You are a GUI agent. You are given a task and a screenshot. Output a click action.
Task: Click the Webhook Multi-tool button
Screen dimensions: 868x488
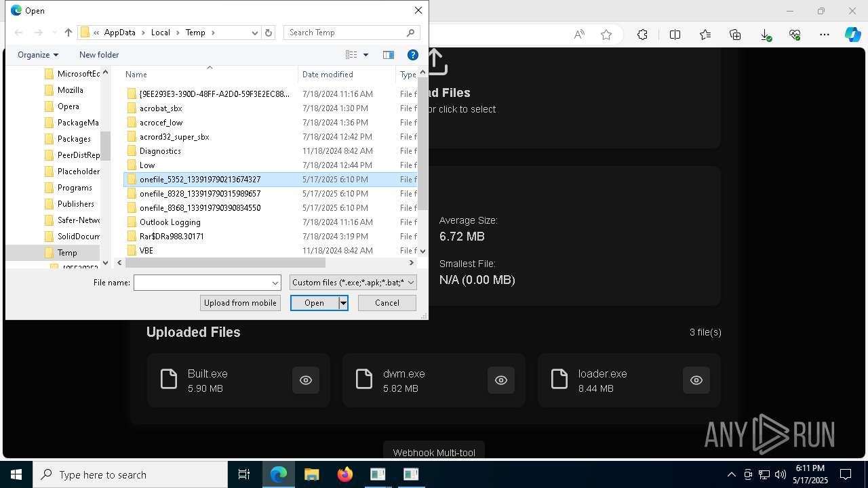click(434, 452)
